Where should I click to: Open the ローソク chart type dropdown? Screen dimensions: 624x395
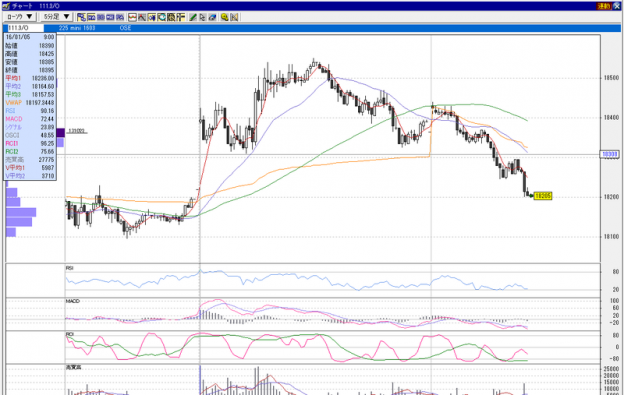pyautogui.click(x=20, y=17)
